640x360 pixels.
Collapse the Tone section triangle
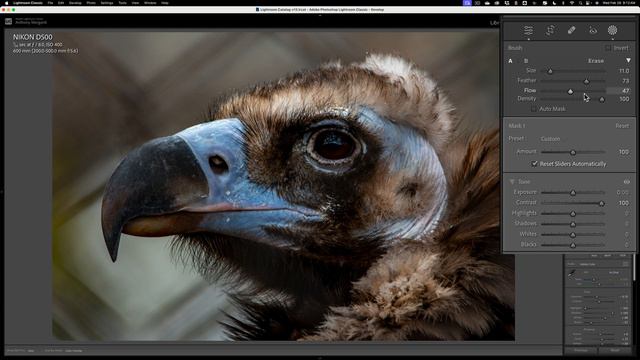tap(511, 182)
